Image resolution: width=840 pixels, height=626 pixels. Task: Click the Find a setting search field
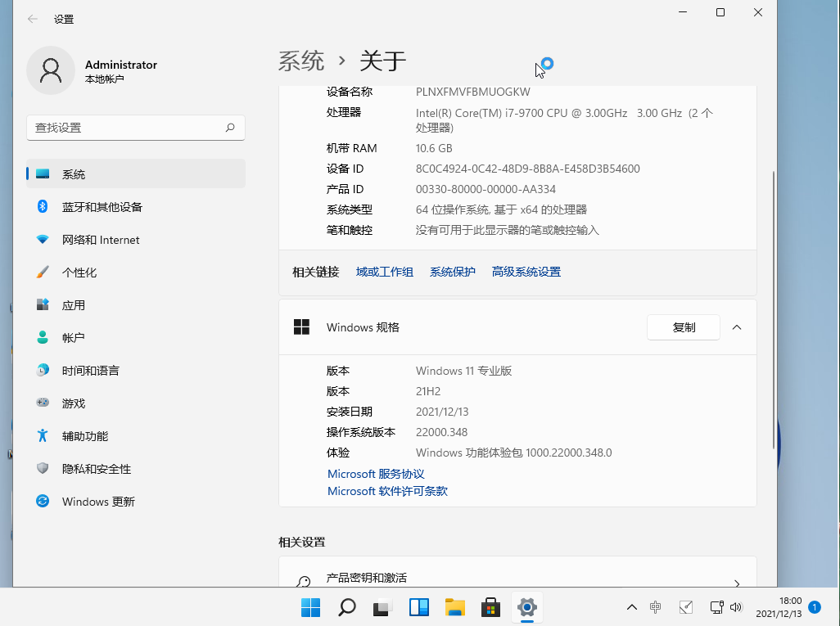(x=123, y=128)
